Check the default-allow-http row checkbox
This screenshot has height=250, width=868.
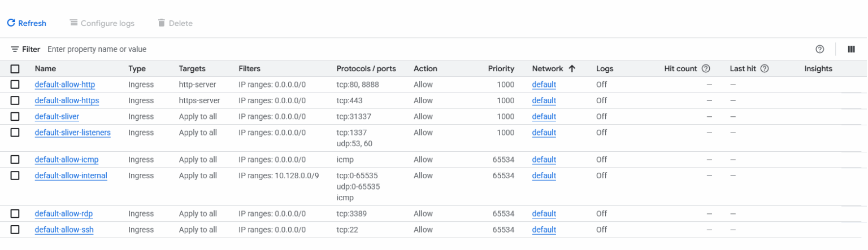click(15, 85)
